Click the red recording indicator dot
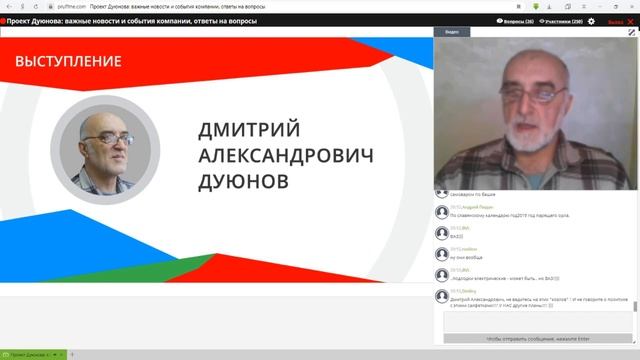Image resolution: width=640 pixels, height=360 pixels. tap(3, 21)
